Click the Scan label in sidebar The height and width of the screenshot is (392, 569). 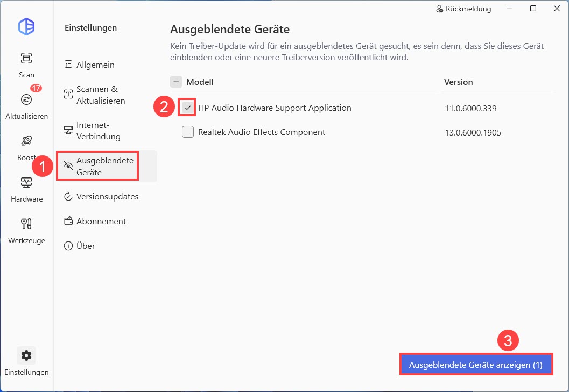[26, 75]
